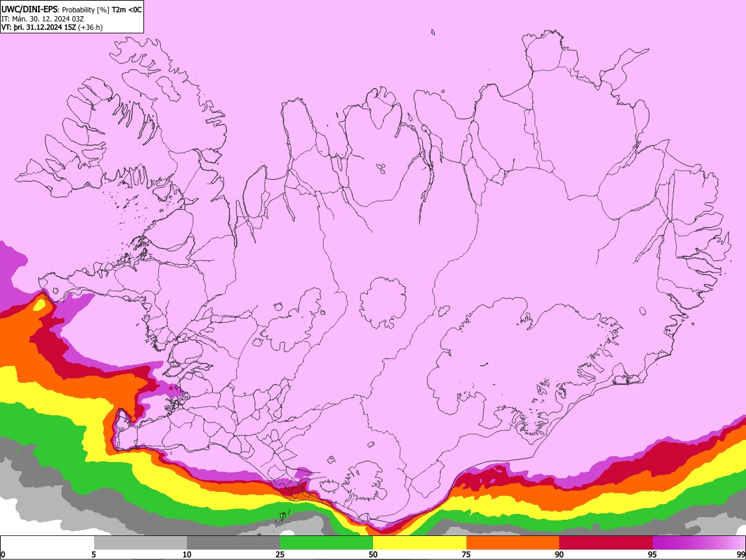Click the legend value '10'
Screen dimensions: 746x560
pyautogui.click(x=187, y=555)
